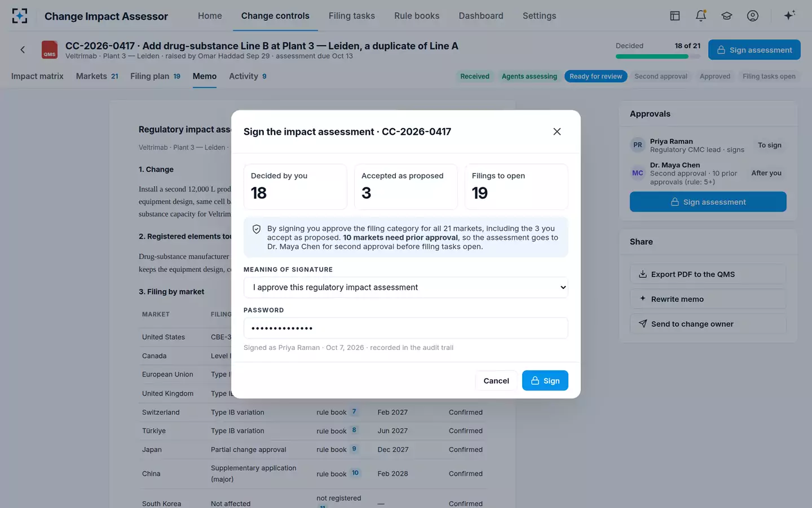Click the Received status step
This screenshot has height=508, width=812.
[475, 76]
